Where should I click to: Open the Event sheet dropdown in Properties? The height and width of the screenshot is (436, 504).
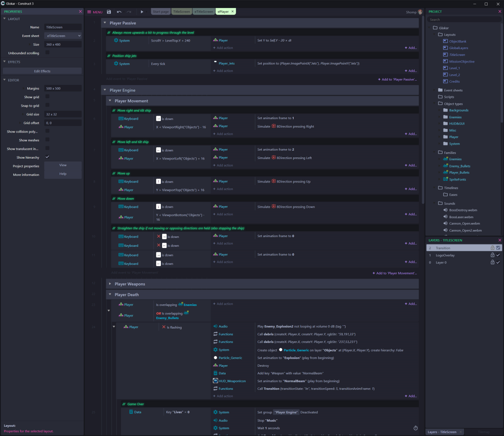(x=63, y=36)
